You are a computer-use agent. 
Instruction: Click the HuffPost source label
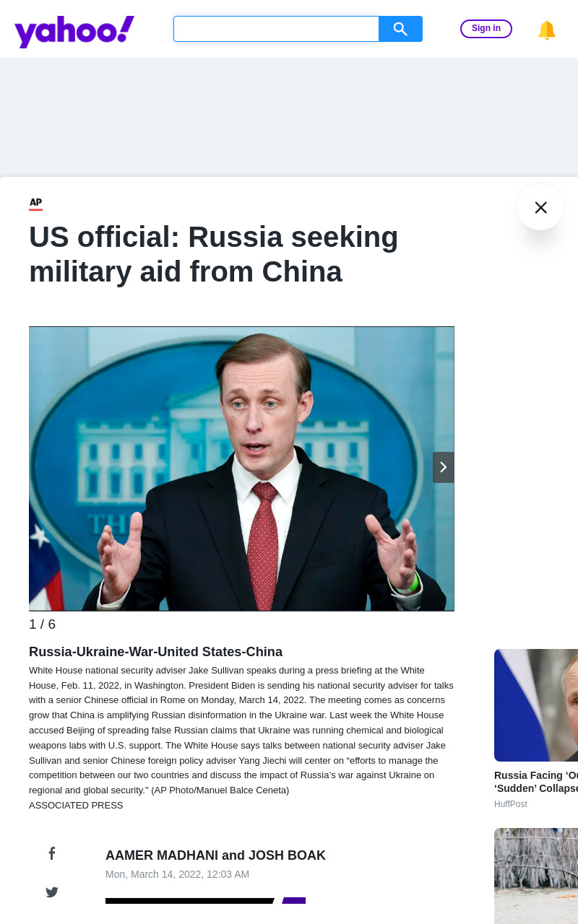511,804
